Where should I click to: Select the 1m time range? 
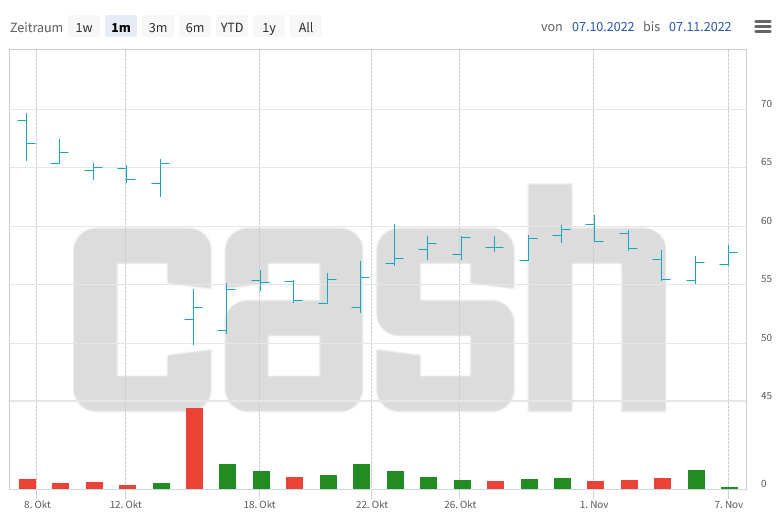pos(120,27)
